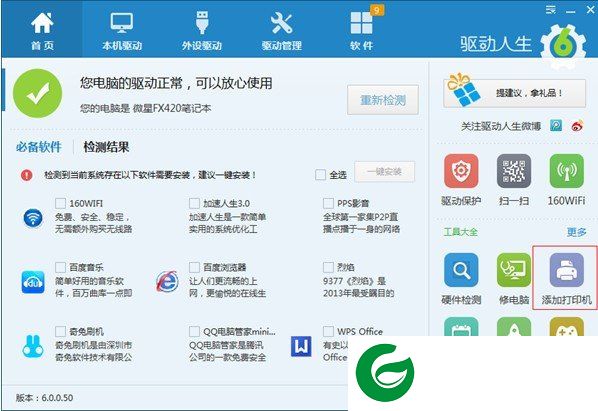Image resolution: width=598 pixels, height=411 pixels.
Task: Click the 版本：6.0.0.50 version text
Action: pyautogui.click(x=44, y=398)
